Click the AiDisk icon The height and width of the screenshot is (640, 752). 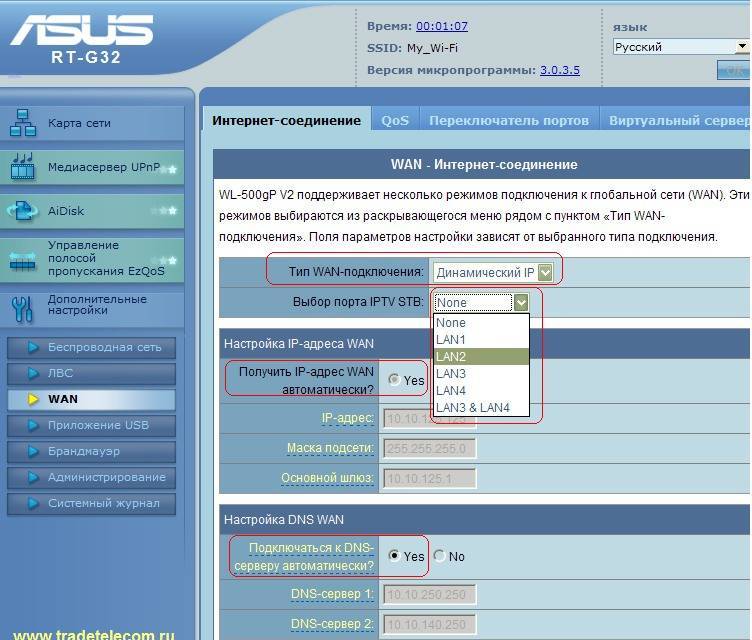pyautogui.click(x=23, y=211)
